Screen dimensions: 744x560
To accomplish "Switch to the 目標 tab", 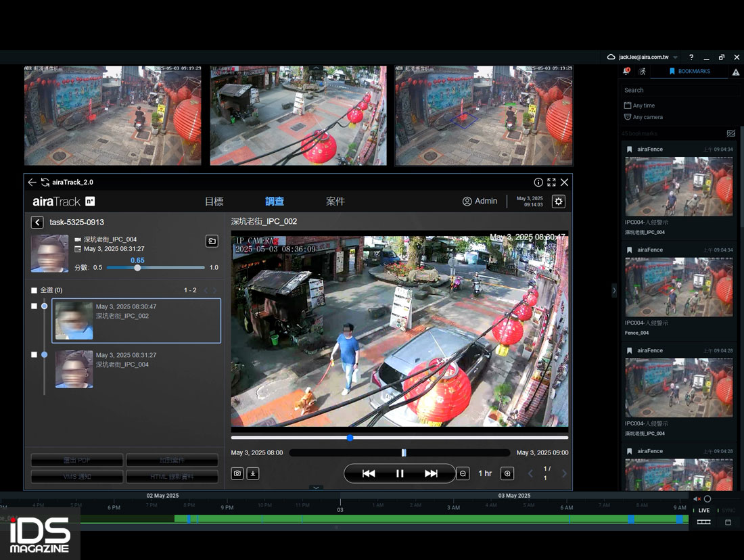I will pos(214,202).
